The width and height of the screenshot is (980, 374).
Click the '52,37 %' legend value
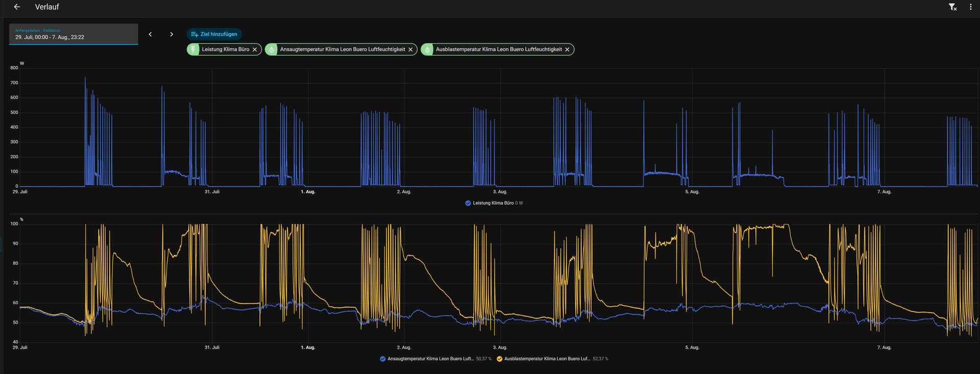[x=600, y=359]
